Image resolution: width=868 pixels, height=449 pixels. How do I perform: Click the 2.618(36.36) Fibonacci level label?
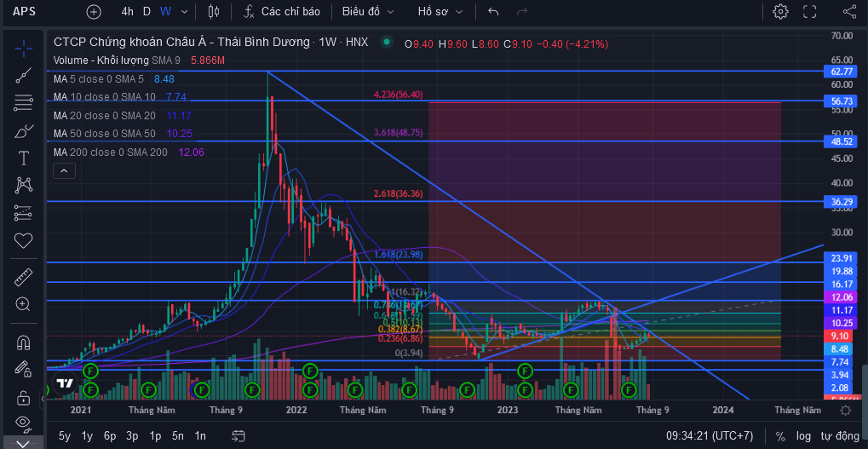point(398,193)
